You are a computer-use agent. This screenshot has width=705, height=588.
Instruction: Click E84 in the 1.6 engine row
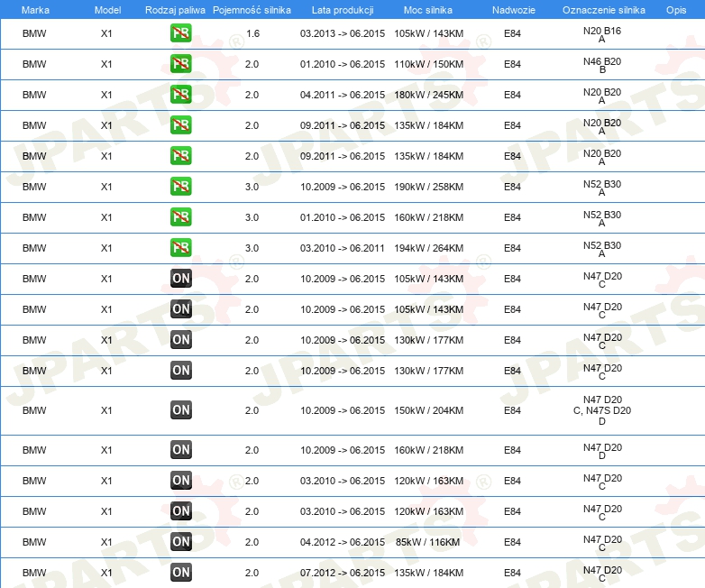click(512, 33)
